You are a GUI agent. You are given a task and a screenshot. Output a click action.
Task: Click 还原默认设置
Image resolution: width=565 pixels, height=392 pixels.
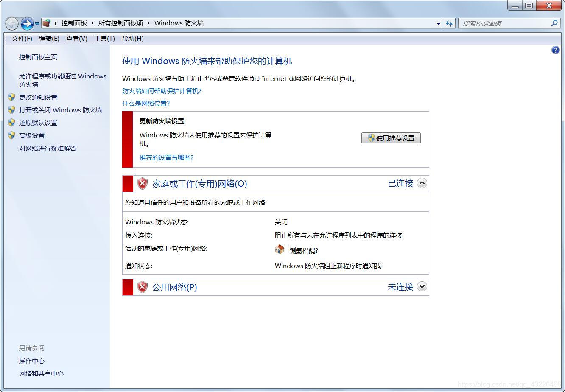tap(38, 123)
